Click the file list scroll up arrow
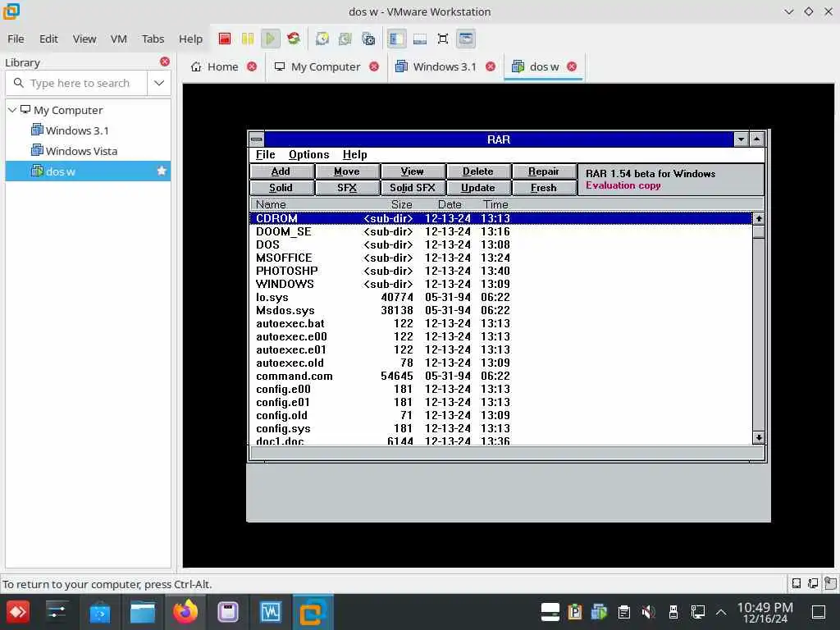The height and width of the screenshot is (630, 840). tap(759, 218)
